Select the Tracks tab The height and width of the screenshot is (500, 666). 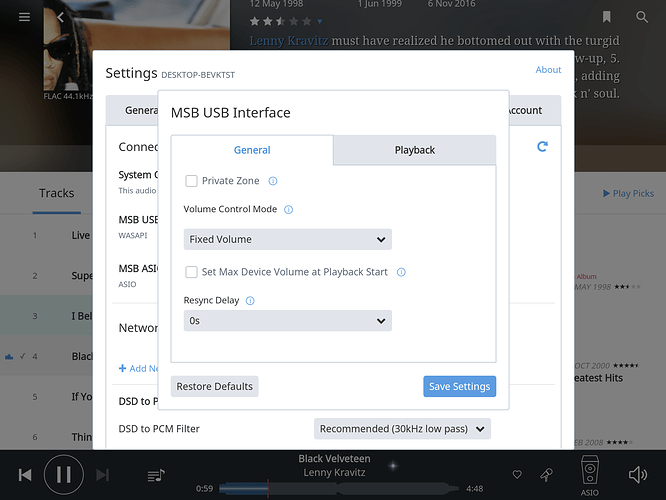click(x=56, y=193)
